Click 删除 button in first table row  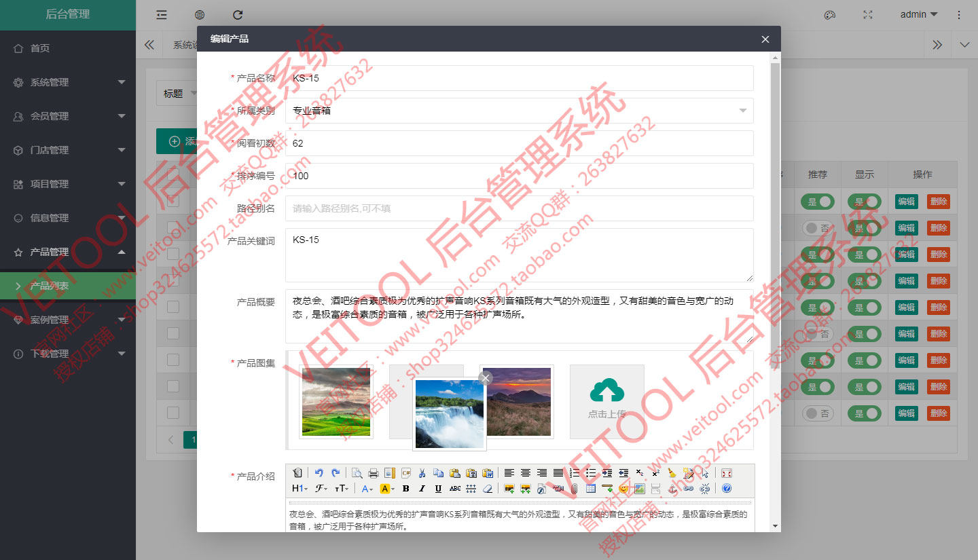tap(939, 202)
